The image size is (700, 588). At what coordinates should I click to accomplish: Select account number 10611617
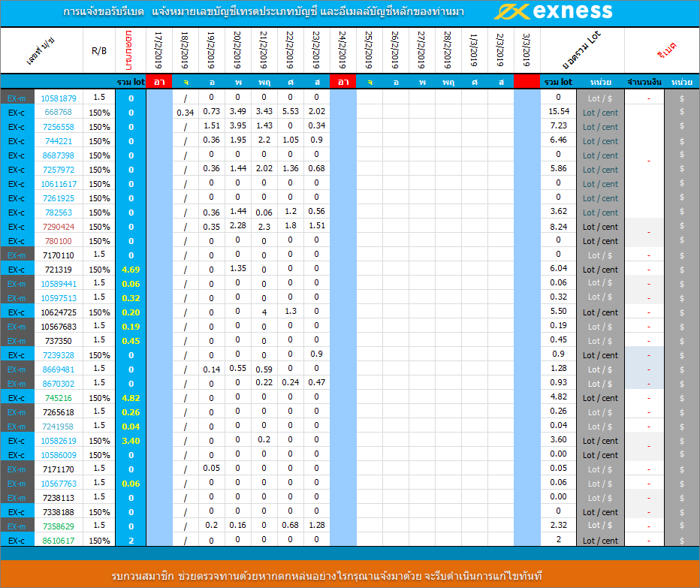(59, 184)
